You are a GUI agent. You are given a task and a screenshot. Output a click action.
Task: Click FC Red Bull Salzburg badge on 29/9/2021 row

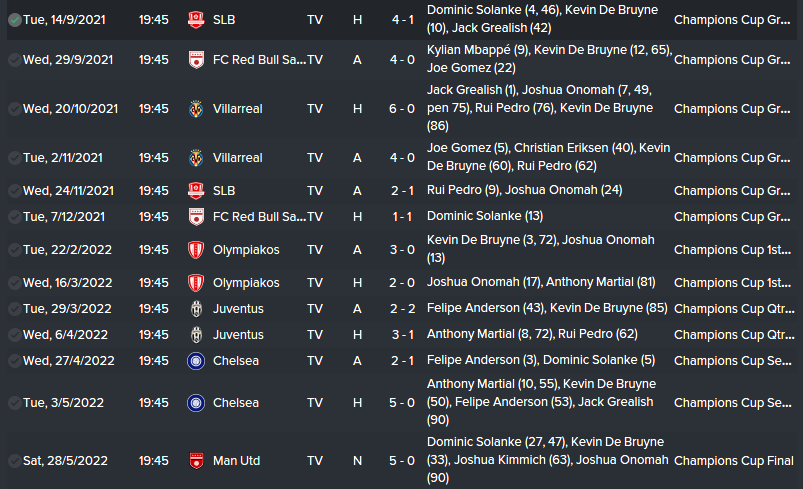196,60
